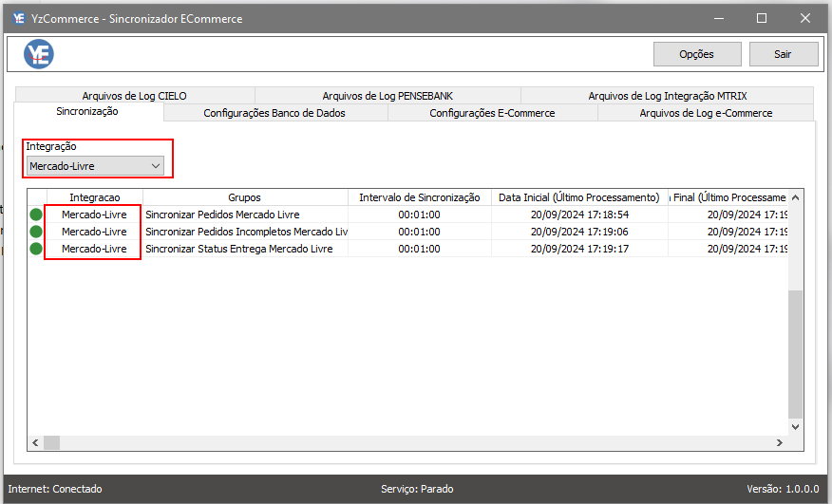Select 'Sincronizar Pedidos Mercado Livre' cell
Viewport: 832px width, 504px height.
pos(245,215)
